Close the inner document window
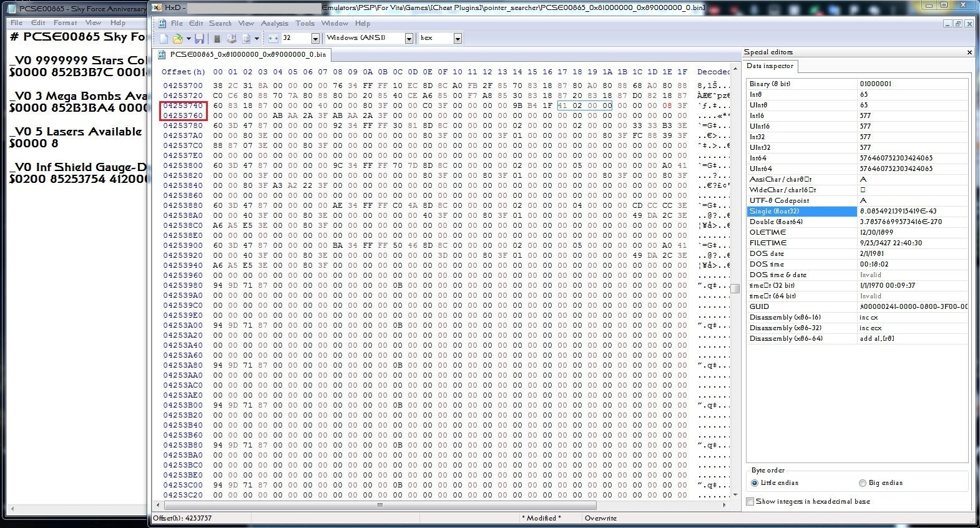The image size is (980, 528). pos(969,24)
